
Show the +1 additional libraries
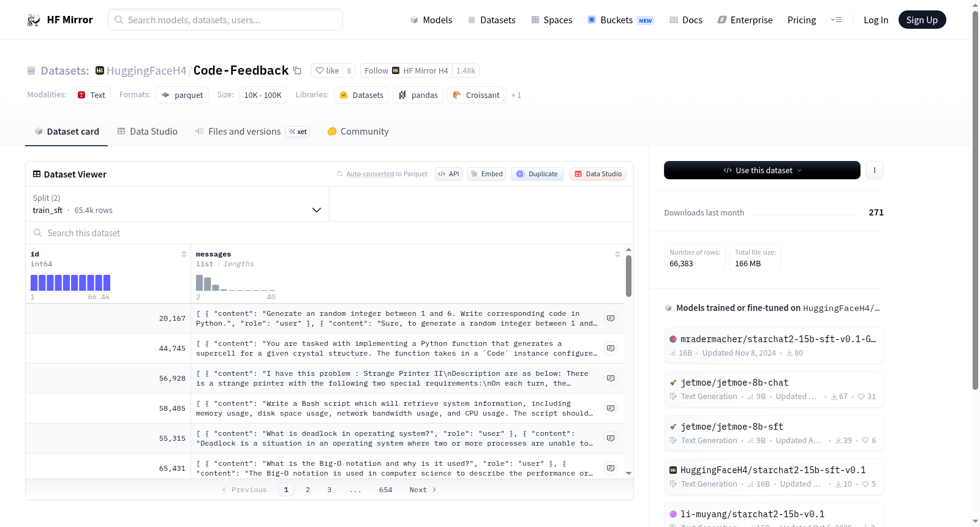516,95
